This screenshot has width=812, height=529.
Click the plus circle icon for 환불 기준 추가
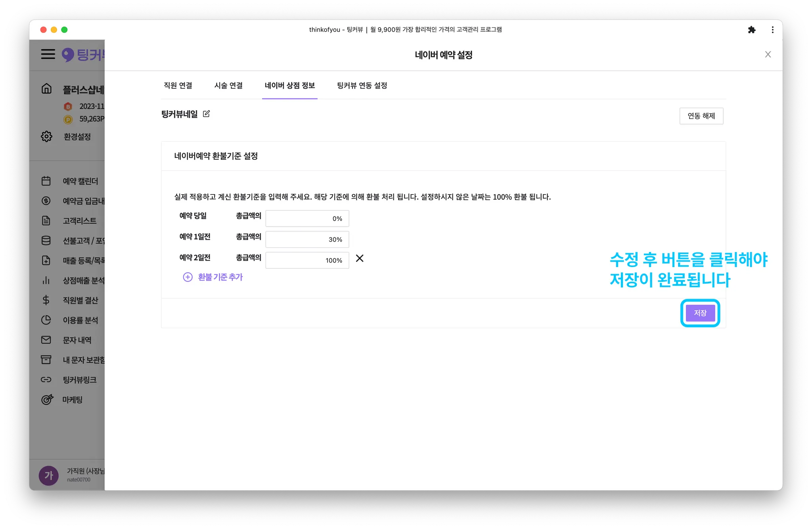pos(188,277)
